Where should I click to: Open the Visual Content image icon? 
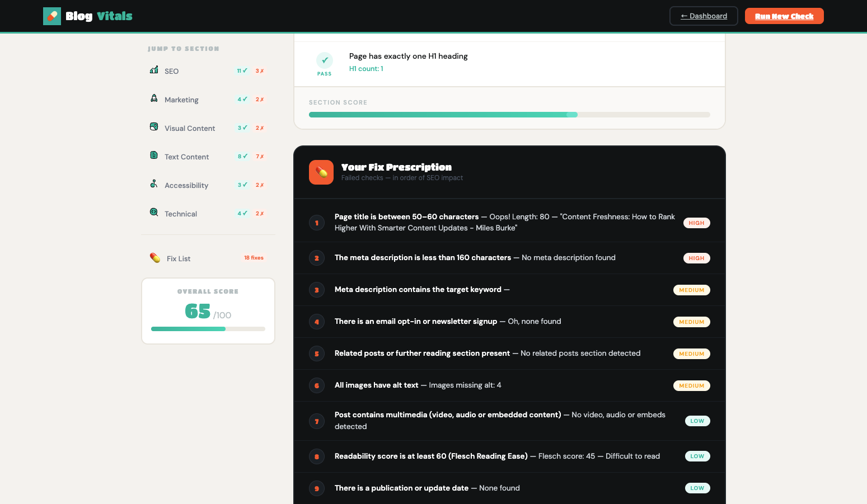(x=154, y=128)
